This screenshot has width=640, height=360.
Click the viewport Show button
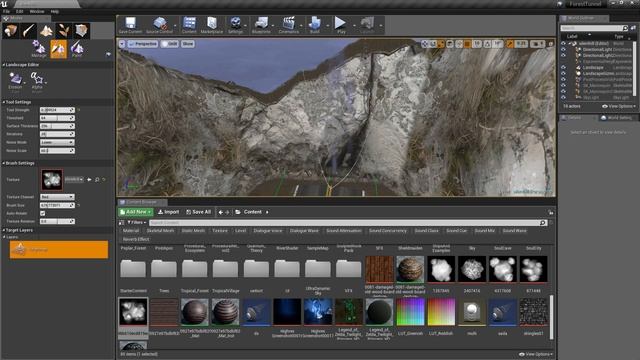(x=188, y=44)
